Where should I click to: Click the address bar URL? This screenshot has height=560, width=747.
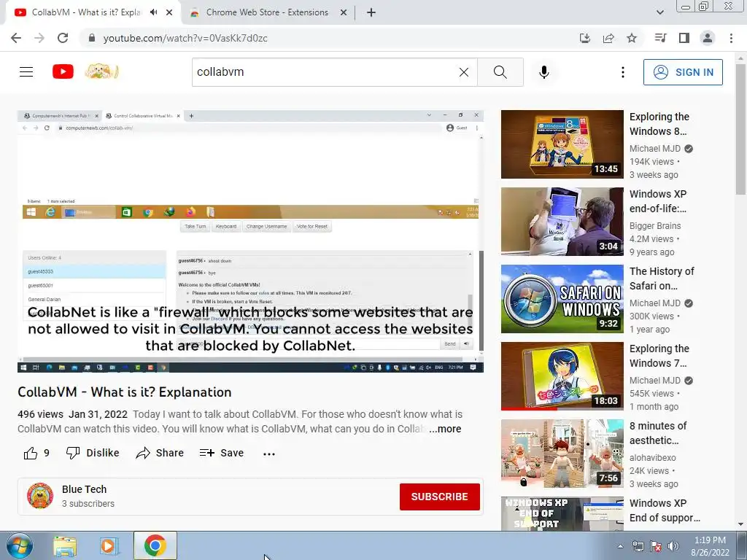(185, 38)
